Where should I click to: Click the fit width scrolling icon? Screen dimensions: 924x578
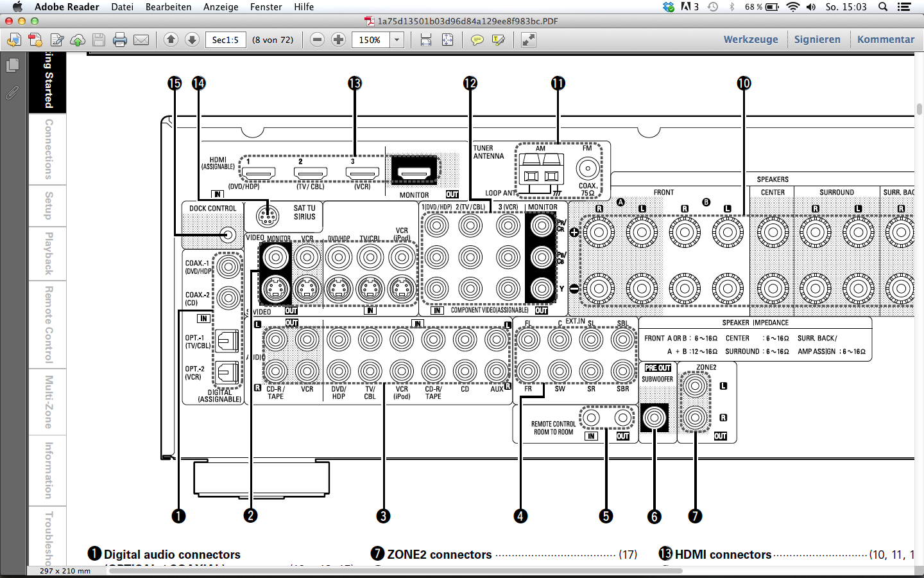(426, 40)
